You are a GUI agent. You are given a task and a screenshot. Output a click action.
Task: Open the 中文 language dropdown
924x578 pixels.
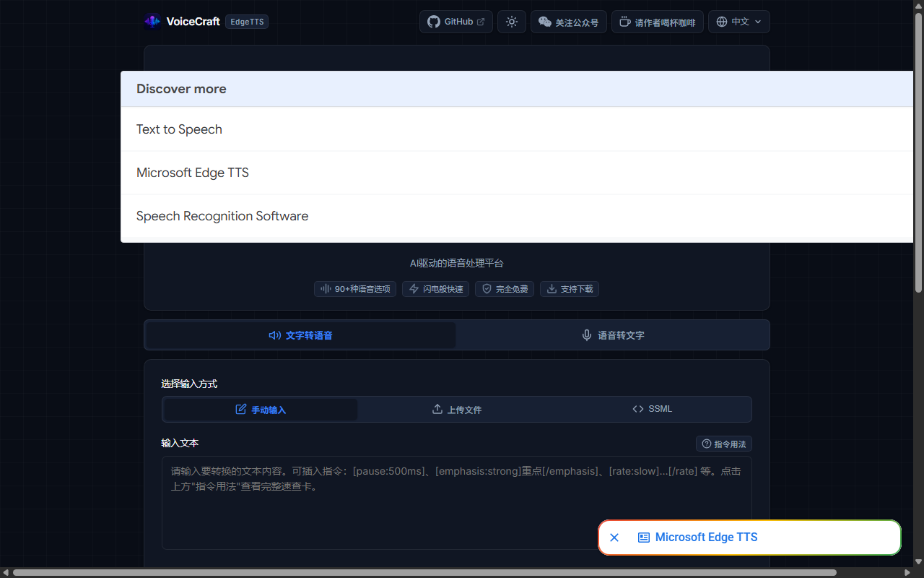[739, 22]
